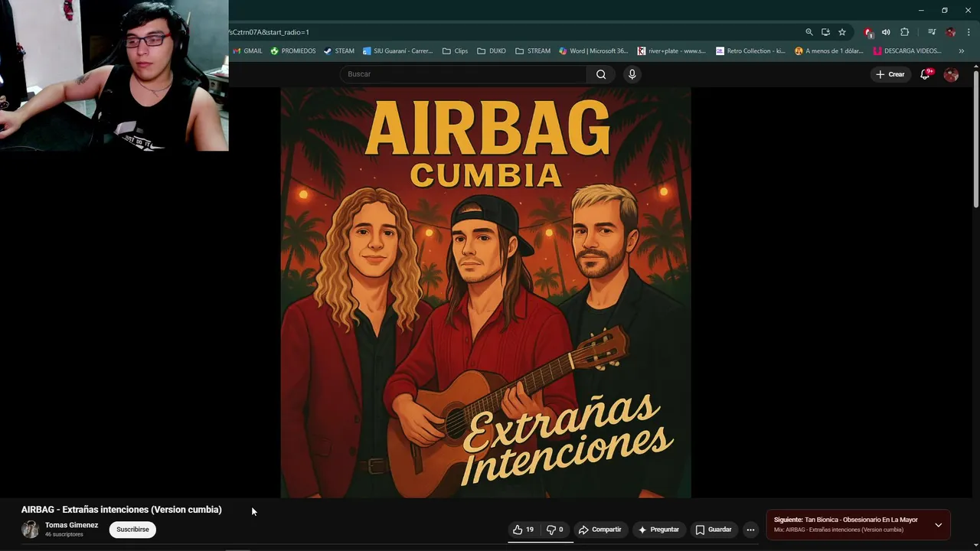
Task: Click red extension icon with badge
Action: coord(868,32)
